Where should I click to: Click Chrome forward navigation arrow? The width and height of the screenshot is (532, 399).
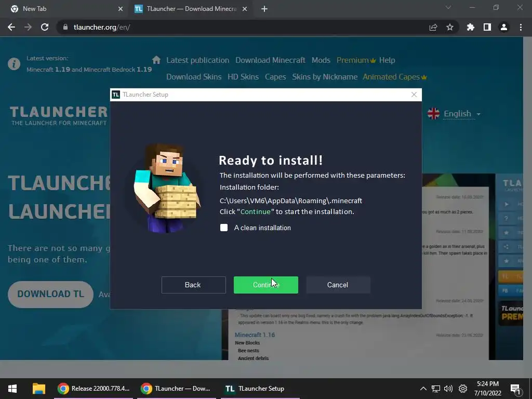pyautogui.click(x=28, y=27)
